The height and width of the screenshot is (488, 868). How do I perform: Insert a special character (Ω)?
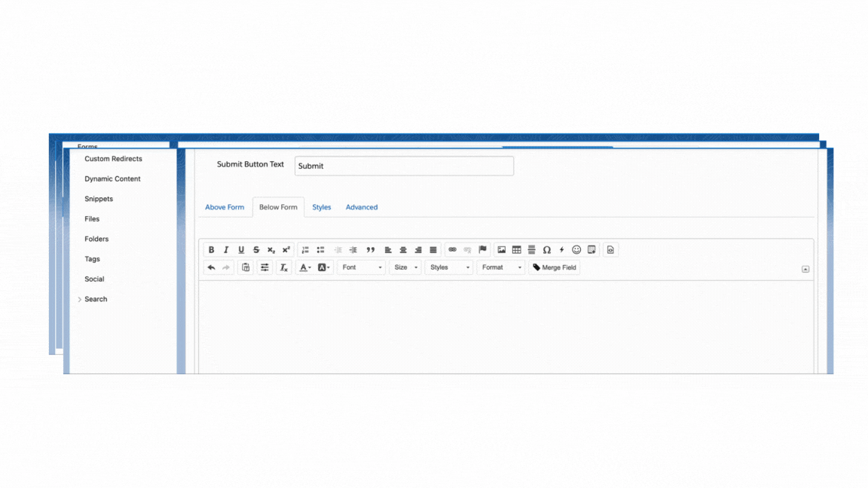coord(546,249)
